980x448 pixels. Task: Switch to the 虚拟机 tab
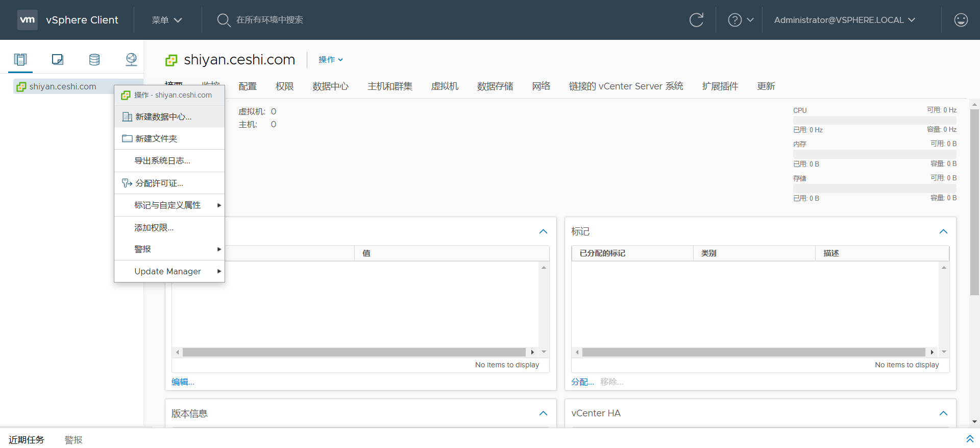click(x=445, y=86)
